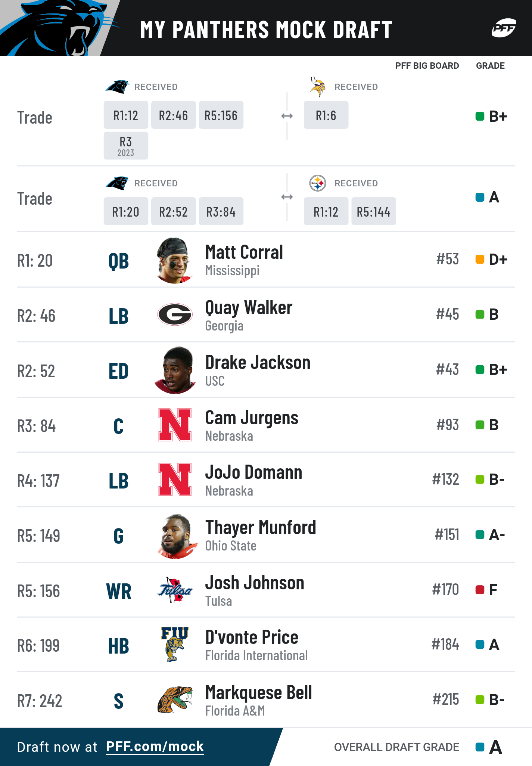Click the Vikings logo in first trade

(317, 87)
